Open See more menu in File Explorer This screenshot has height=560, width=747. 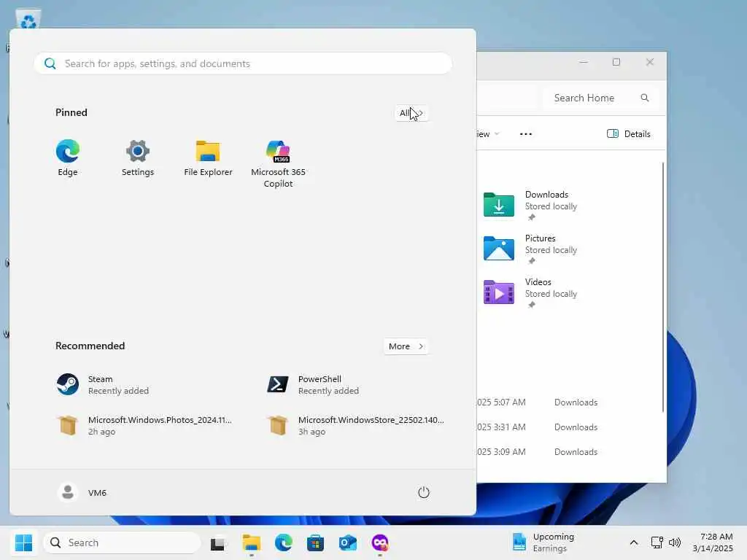pos(525,134)
